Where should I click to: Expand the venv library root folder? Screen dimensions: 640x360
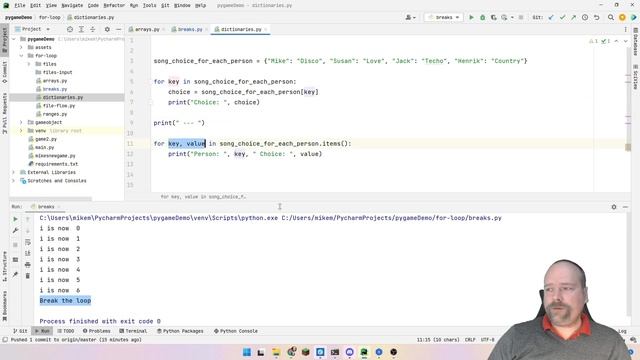[21, 131]
